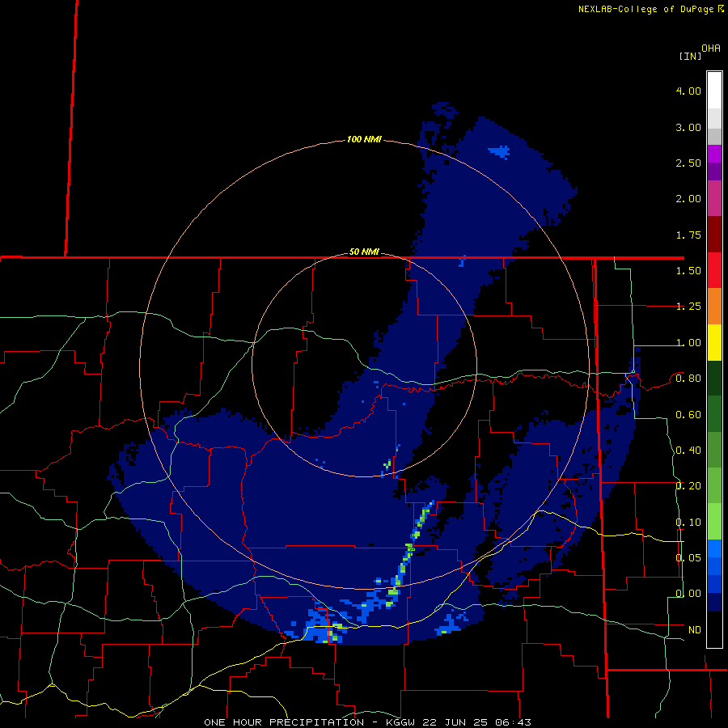728x728 pixels.
Task: Click the 0.40 legend value
Action: [x=688, y=451]
